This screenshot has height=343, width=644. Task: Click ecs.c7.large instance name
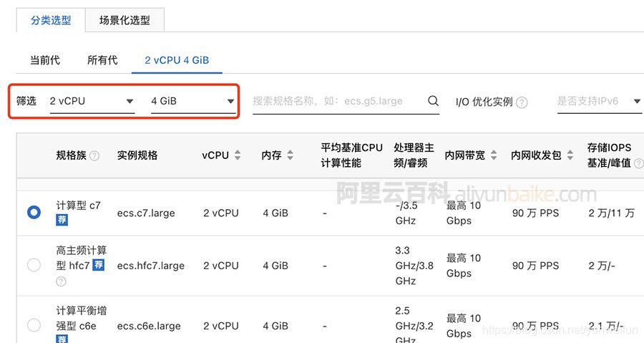tap(146, 213)
